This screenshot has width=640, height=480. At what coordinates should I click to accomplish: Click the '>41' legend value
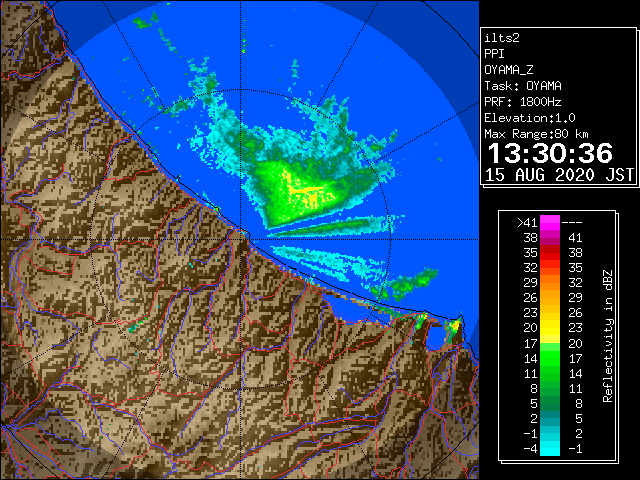pyautogui.click(x=527, y=222)
